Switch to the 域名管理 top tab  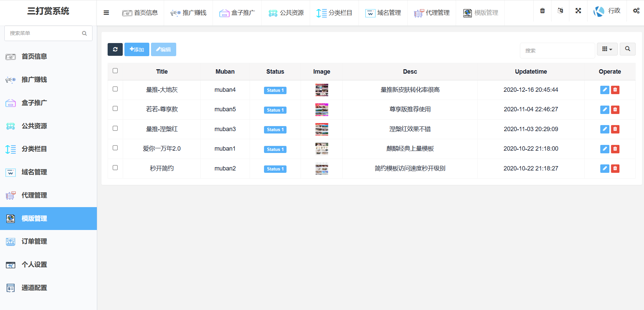[383, 13]
